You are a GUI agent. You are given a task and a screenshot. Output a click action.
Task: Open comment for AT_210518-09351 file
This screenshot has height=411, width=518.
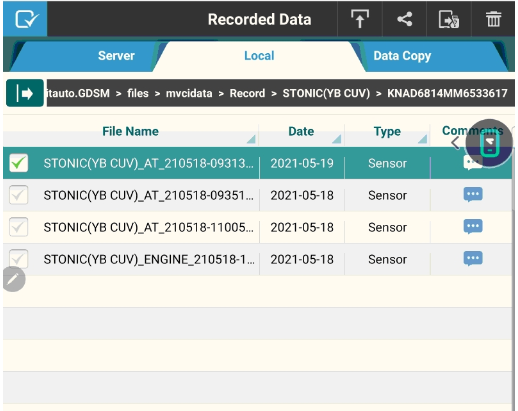pyautogui.click(x=473, y=195)
